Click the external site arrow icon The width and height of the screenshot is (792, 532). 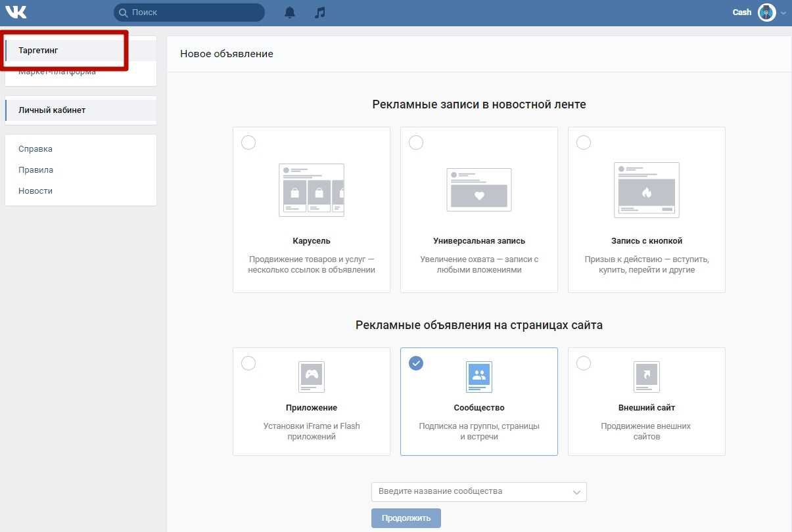(646, 376)
